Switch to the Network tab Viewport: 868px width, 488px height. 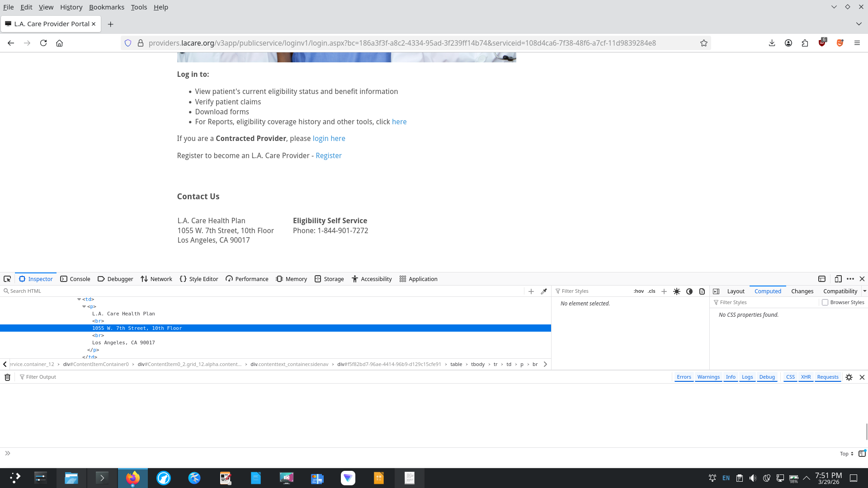point(156,279)
